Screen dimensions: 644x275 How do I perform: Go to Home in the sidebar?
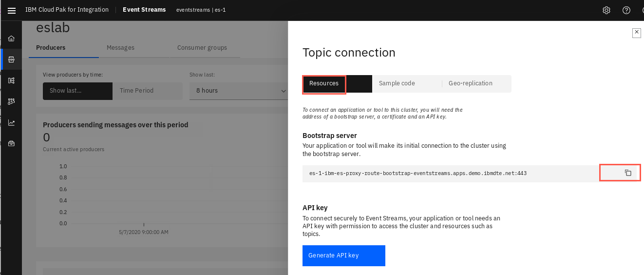coord(11,39)
